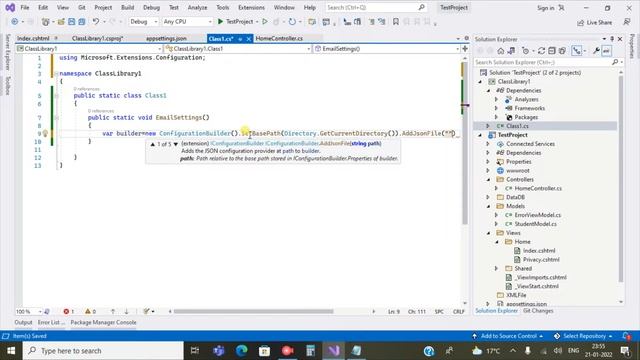The height and width of the screenshot is (360, 640).
Task: Click the Open File folder toolbar icon
Action: 61,22
